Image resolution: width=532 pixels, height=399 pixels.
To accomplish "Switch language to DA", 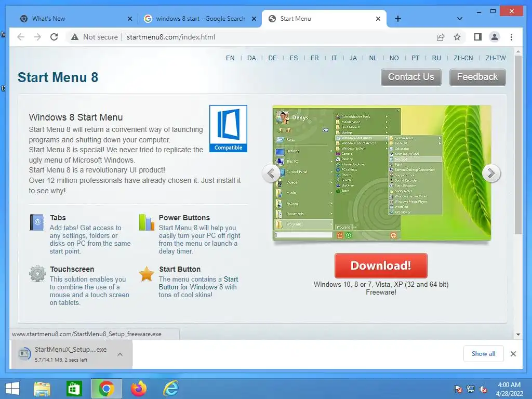I will click(251, 58).
